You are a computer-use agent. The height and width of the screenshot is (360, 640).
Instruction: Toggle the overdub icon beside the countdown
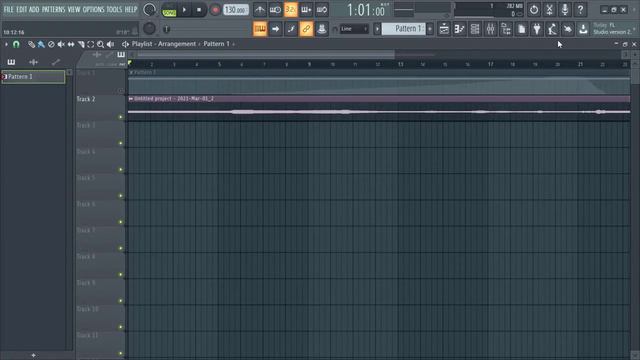coord(306,10)
